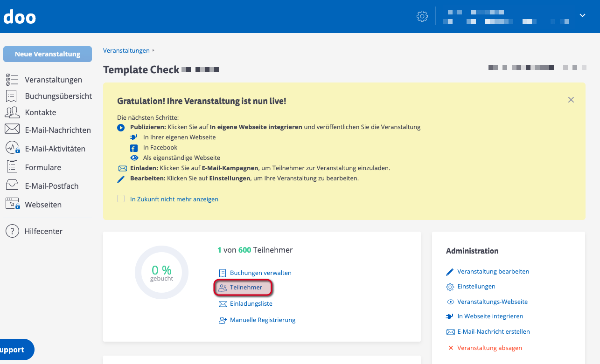Enable 'In Zukunft nicht mehr anzeigen' checkbox
The width and height of the screenshot is (600, 364).
121,199
